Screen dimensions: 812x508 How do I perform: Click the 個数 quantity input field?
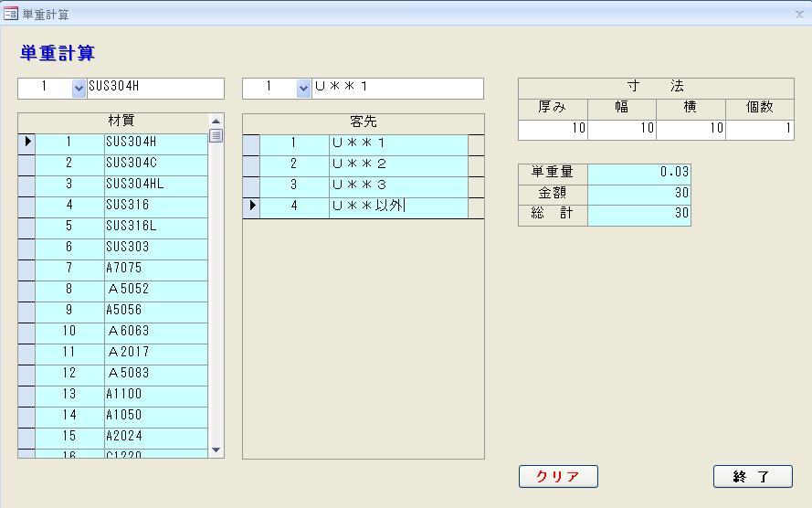(760, 129)
